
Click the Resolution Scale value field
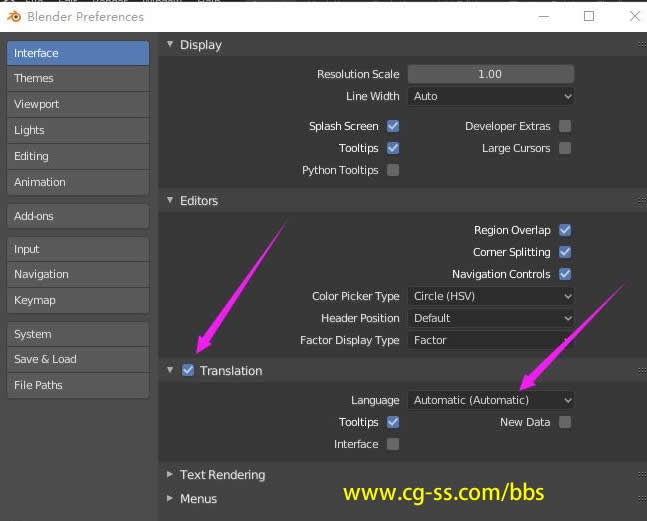point(490,74)
